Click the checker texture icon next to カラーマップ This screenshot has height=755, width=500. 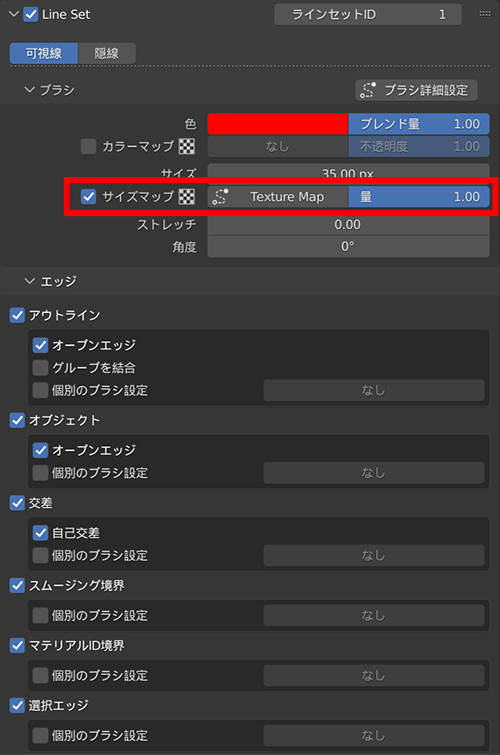click(187, 146)
